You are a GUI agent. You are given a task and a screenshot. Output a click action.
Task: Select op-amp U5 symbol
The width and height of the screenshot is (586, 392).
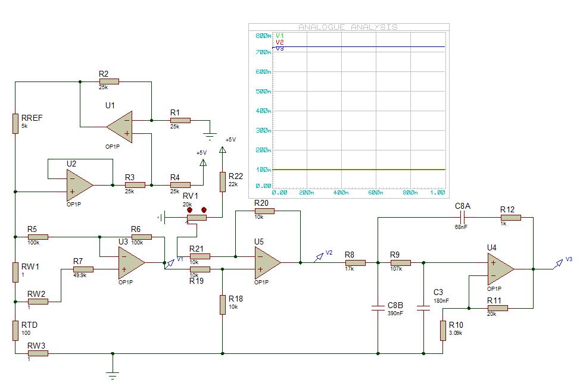pyautogui.click(x=267, y=263)
